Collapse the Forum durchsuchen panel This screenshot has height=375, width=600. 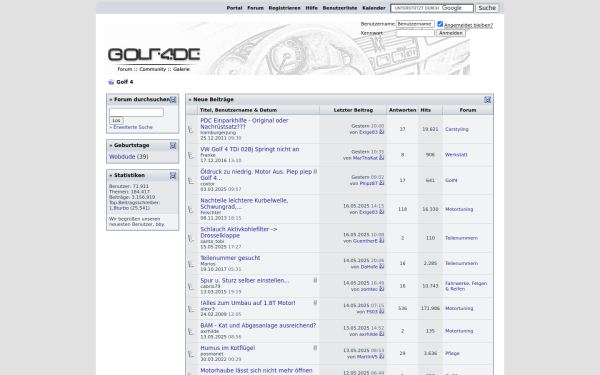173,100
